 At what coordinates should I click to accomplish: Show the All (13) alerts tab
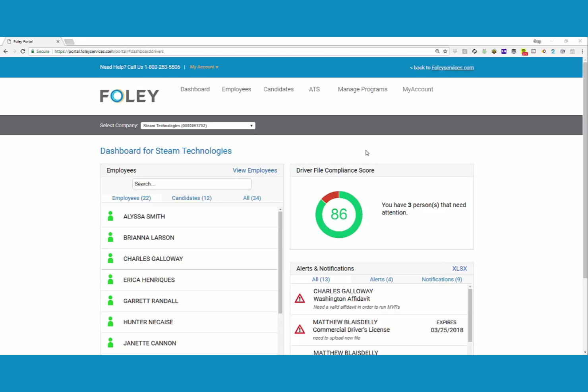point(321,279)
